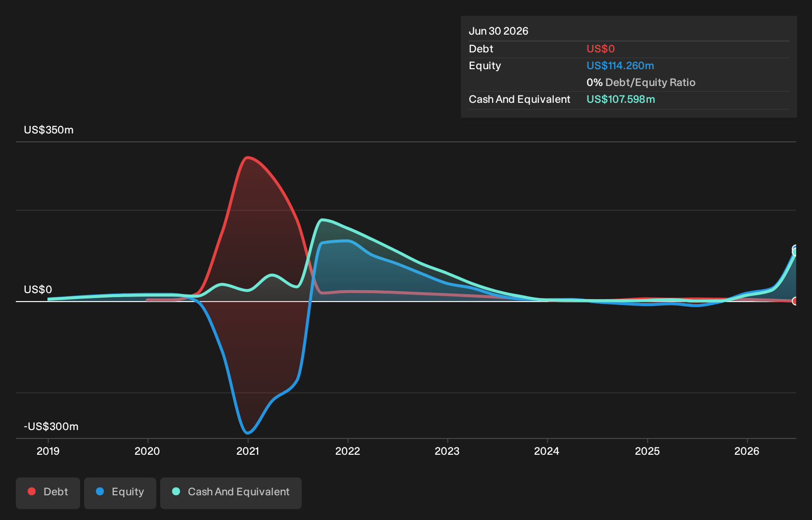Click the US$0 y-axis label

pyautogui.click(x=38, y=290)
